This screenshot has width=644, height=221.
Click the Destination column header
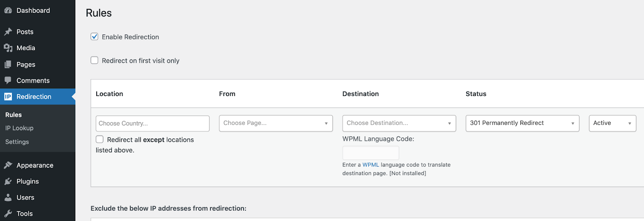pyautogui.click(x=361, y=94)
